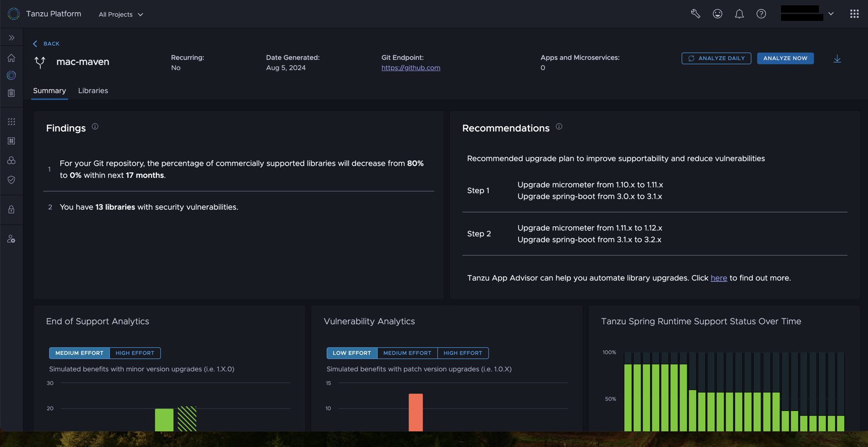
Task: Click the hatched green bar in End of Support chart
Action: pos(187,419)
